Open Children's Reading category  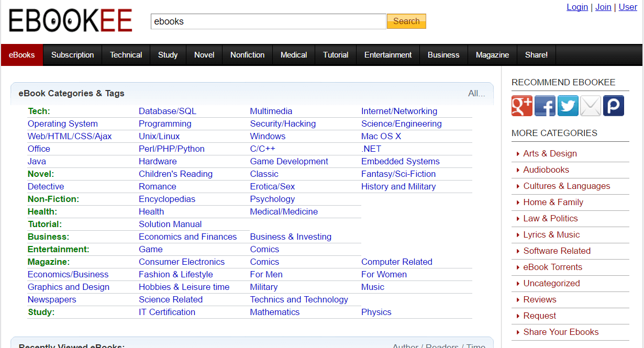coord(175,174)
